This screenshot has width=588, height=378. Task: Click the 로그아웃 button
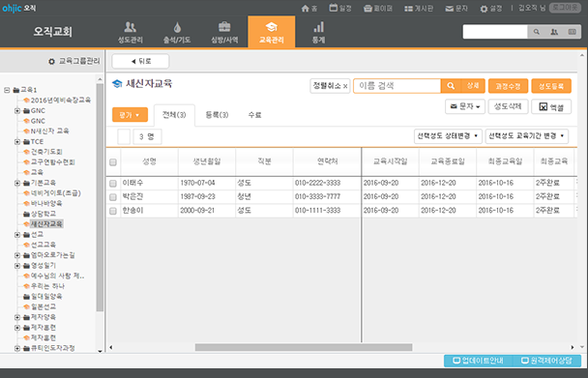click(x=565, y=8)
